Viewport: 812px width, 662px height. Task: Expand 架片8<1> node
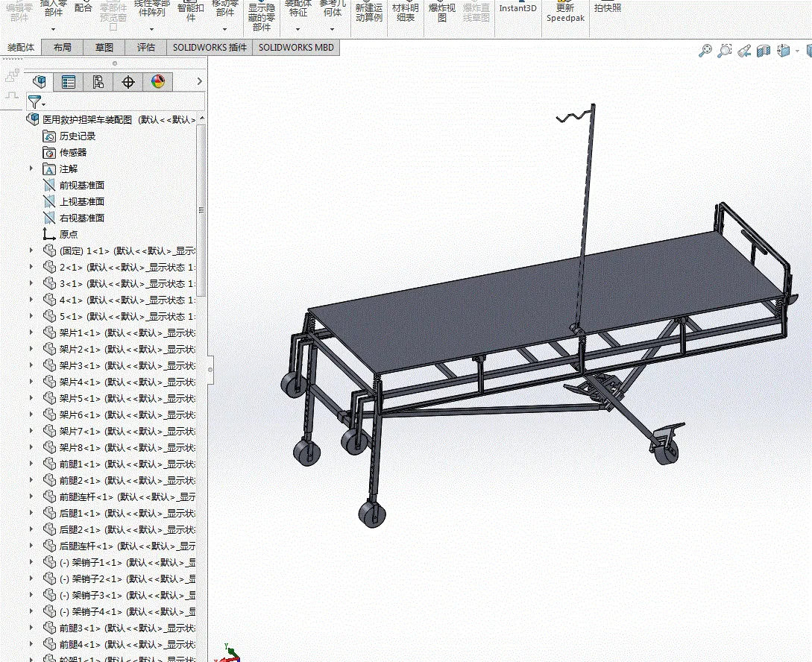[31, 448]
